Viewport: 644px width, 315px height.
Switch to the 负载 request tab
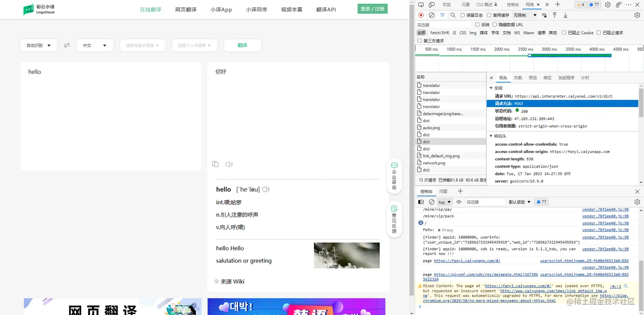[x=518, y=78]
